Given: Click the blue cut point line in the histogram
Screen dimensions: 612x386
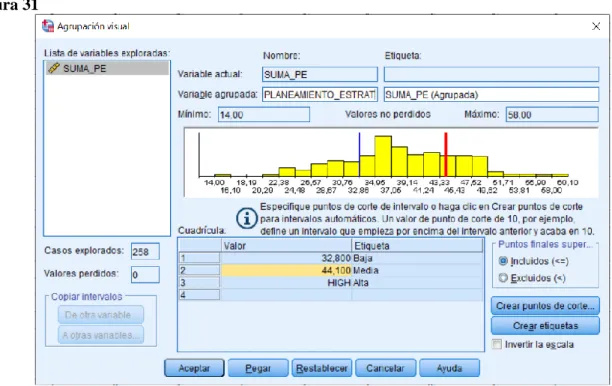Looking at the screenshot, I should [359, 155].
